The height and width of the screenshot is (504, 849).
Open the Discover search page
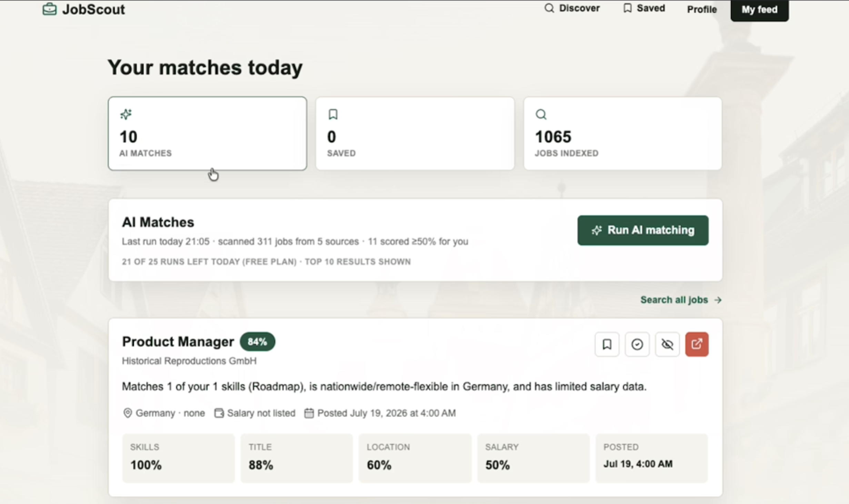(x=572, y=8)
